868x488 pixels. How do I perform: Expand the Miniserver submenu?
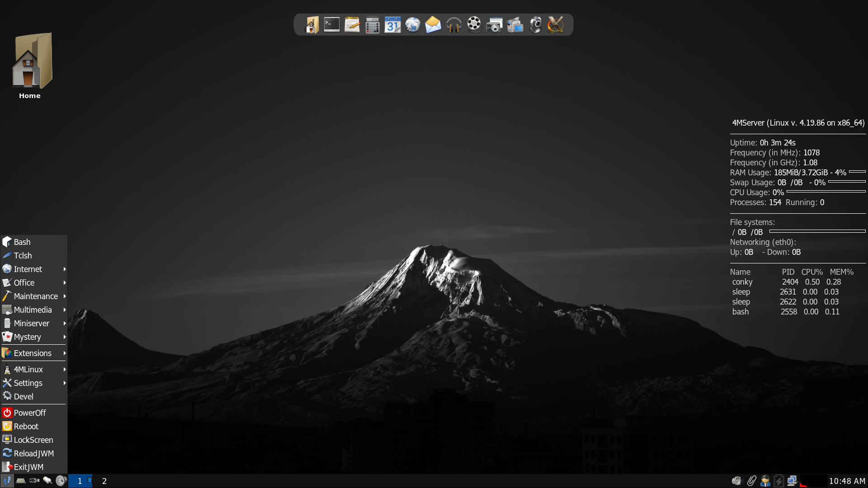tap(34, 324)
